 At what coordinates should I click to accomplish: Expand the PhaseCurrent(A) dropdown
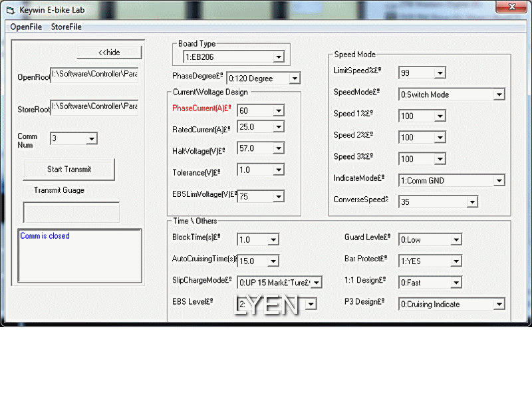coord(279,110)
